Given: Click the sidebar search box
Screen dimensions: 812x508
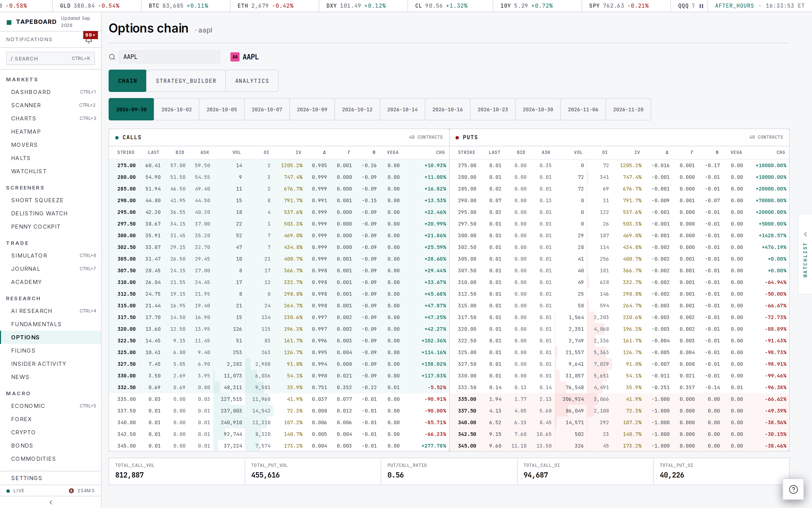Looking at the screenshot, I should tap(50, 58).
